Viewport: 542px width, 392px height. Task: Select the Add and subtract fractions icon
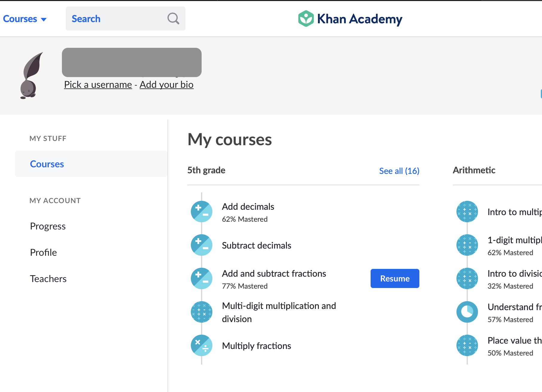pos(202,278)
